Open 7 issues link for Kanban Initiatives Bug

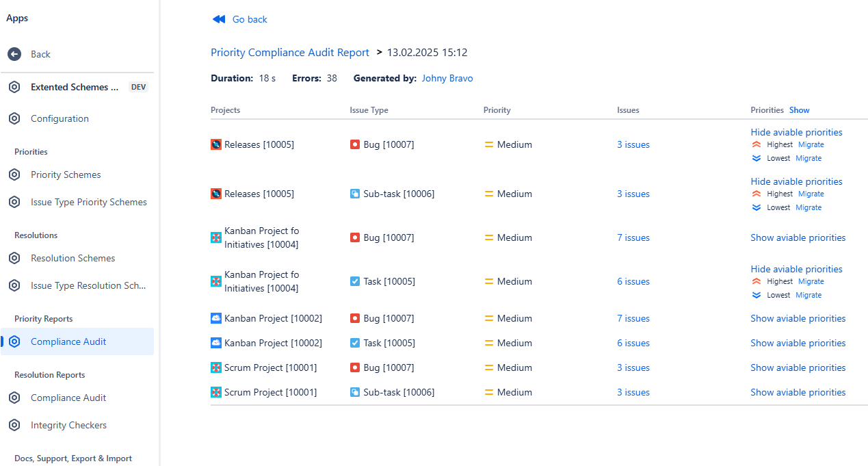coord(633,237)
